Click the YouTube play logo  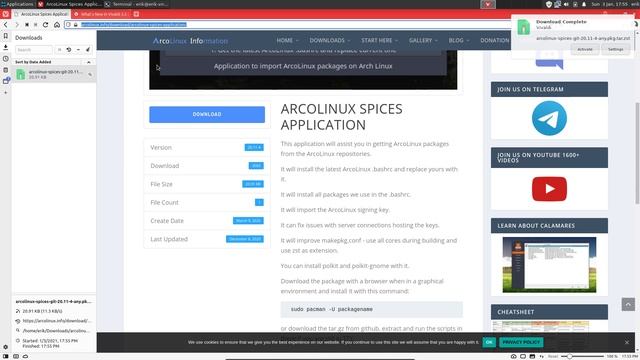(x=549, y=189)
